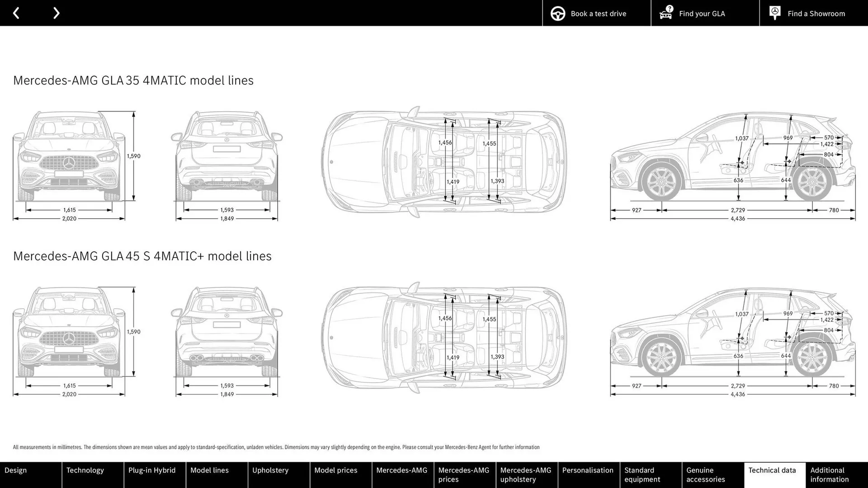Click the Mercedes star on the GLA 35 front view
This screenshot has height=488, width=868.
[69, 164]
